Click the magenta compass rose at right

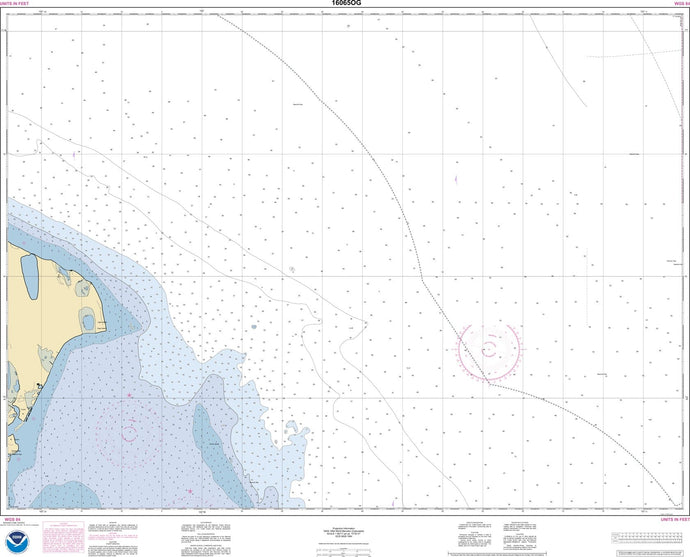click(490, 349)
